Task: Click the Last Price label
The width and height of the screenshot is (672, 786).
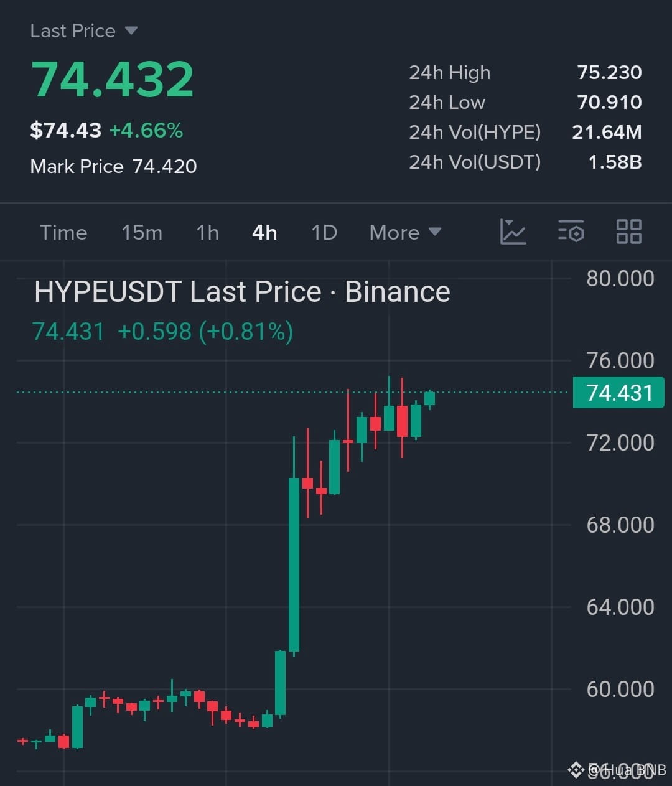Action: coord(73,30)
